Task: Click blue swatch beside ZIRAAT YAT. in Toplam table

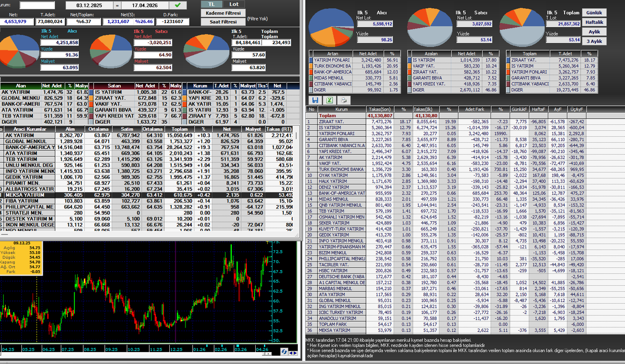Action: point(508,60)
